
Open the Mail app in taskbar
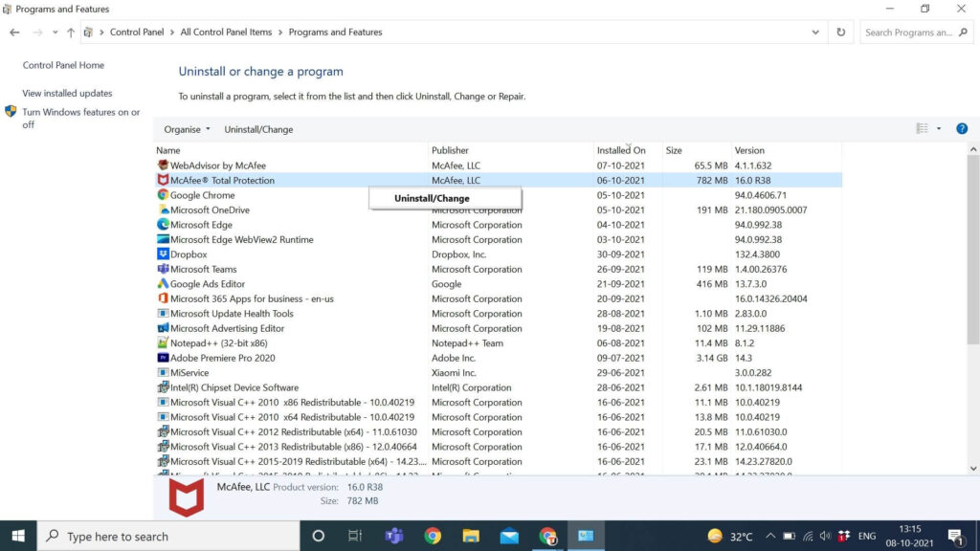[x=508, y=536]
